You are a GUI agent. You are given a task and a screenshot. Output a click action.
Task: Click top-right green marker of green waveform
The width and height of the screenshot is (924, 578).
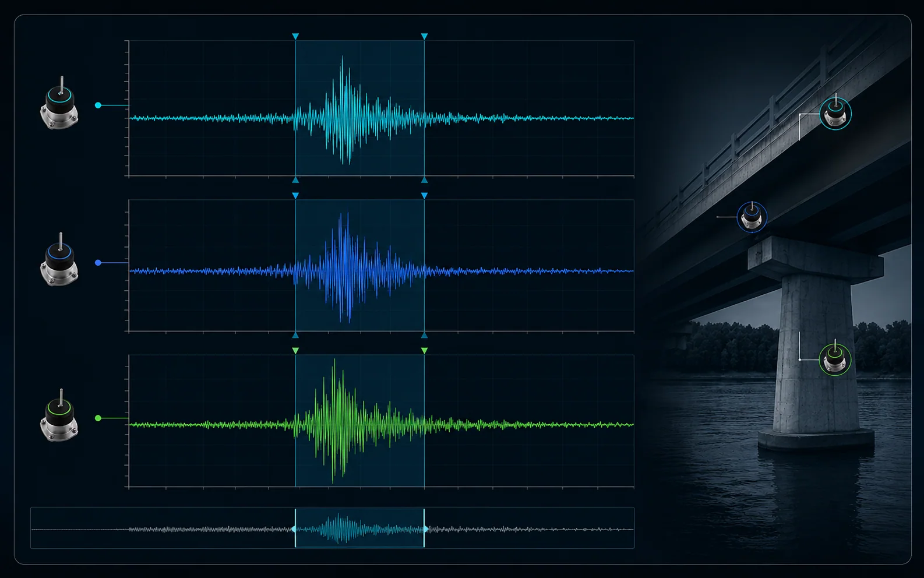[x=424, y=351]
